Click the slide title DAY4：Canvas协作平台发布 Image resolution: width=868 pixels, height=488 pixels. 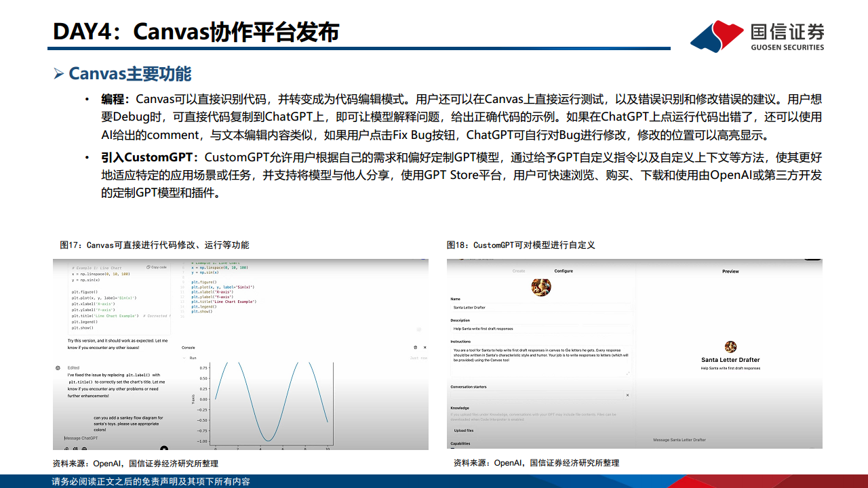196,31
